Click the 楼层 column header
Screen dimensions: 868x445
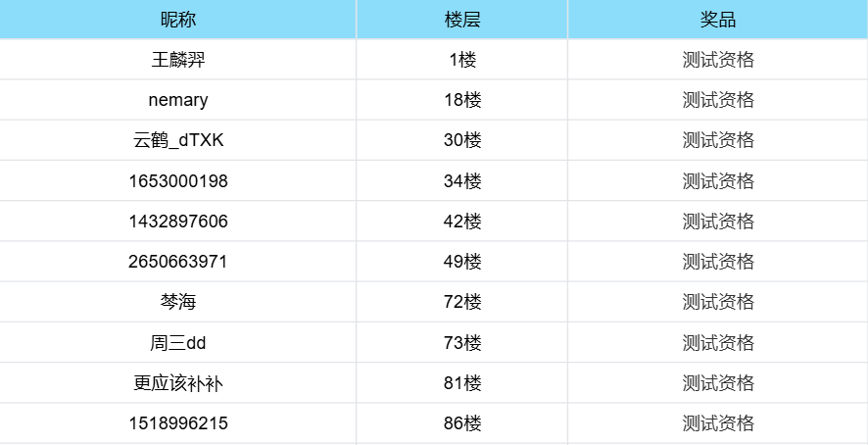(x=462, y=20)
